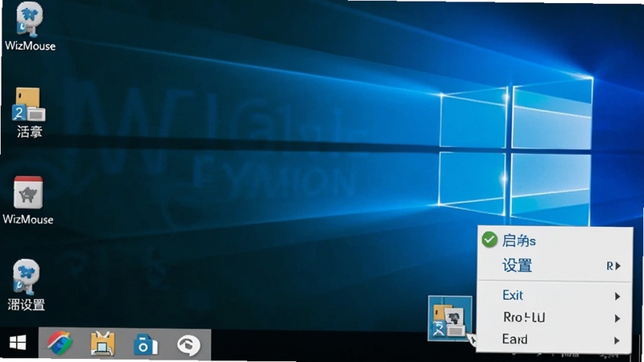Choose Exit in the tray menu
The width and height of the screenshot is (644, 362).
[555, 295]
